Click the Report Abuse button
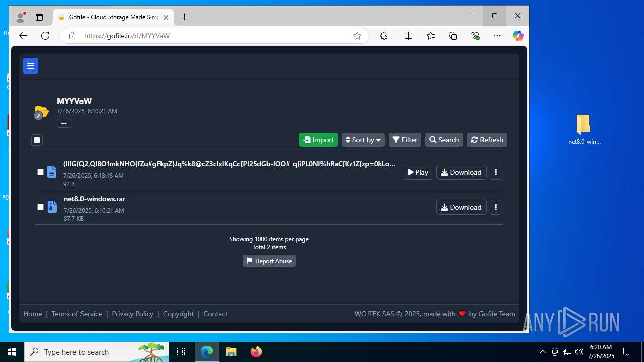 click(269, 261)
